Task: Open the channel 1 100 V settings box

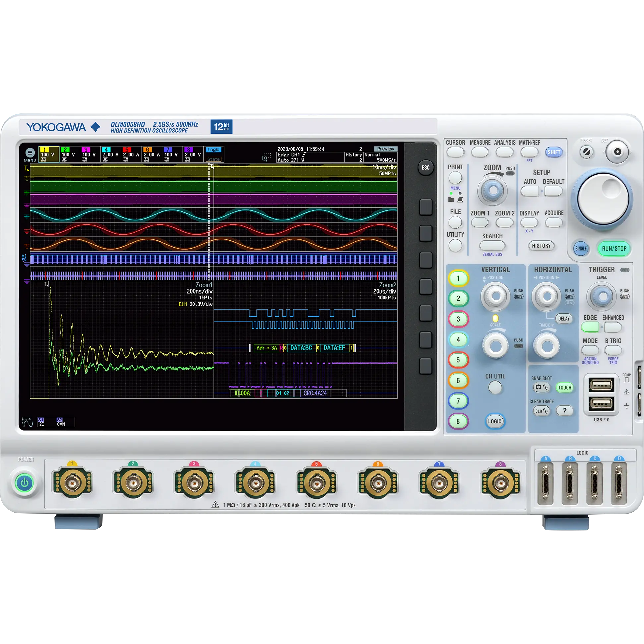Action: [49, 154]
